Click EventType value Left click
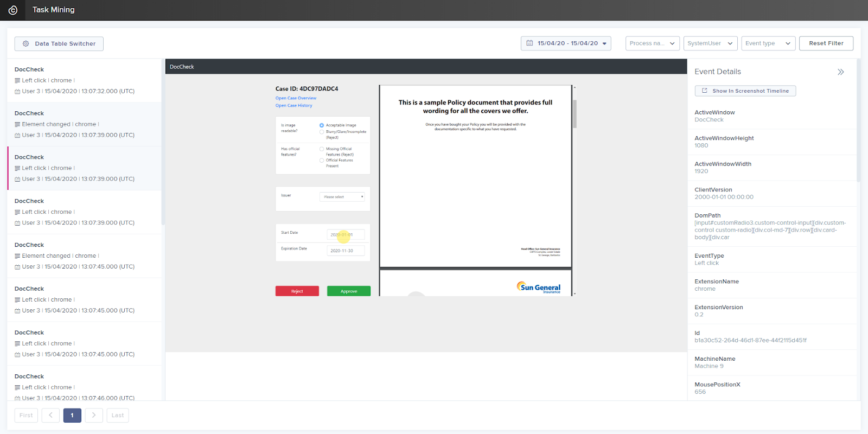The width and height of the screenshot is (868, 434). (706, 263)
